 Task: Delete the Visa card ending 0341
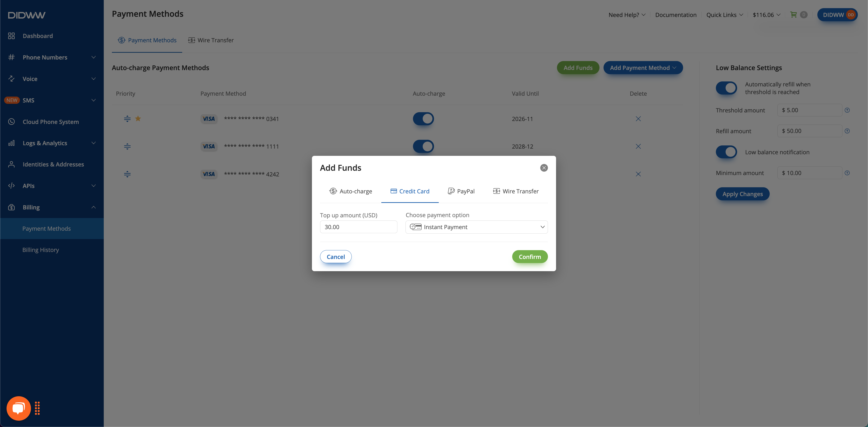click(638, 119)
